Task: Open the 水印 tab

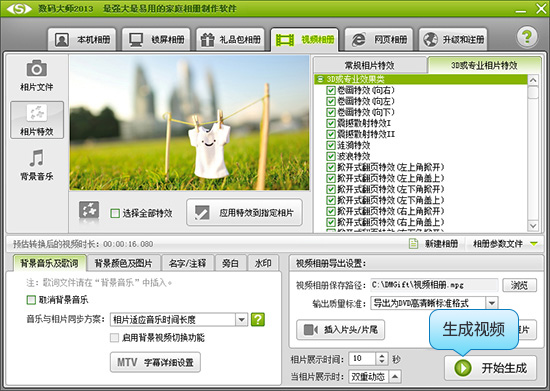Action: point(263,263)
